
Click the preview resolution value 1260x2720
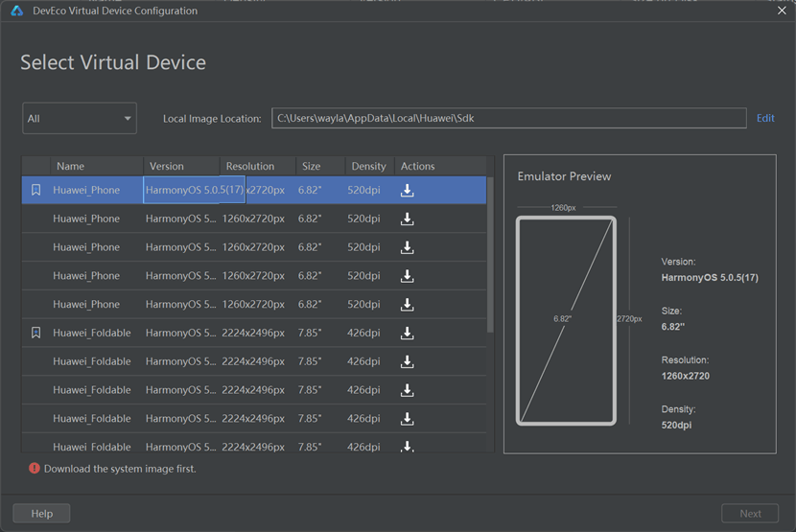tap(686, 376)
